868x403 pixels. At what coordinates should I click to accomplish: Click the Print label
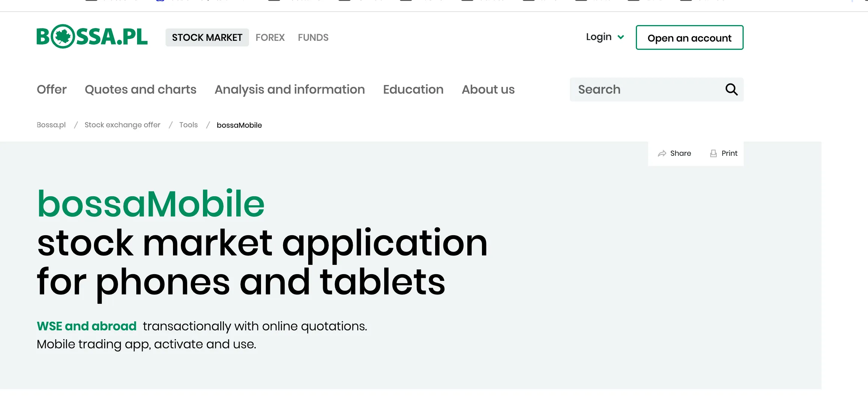(x=729, y=154)
